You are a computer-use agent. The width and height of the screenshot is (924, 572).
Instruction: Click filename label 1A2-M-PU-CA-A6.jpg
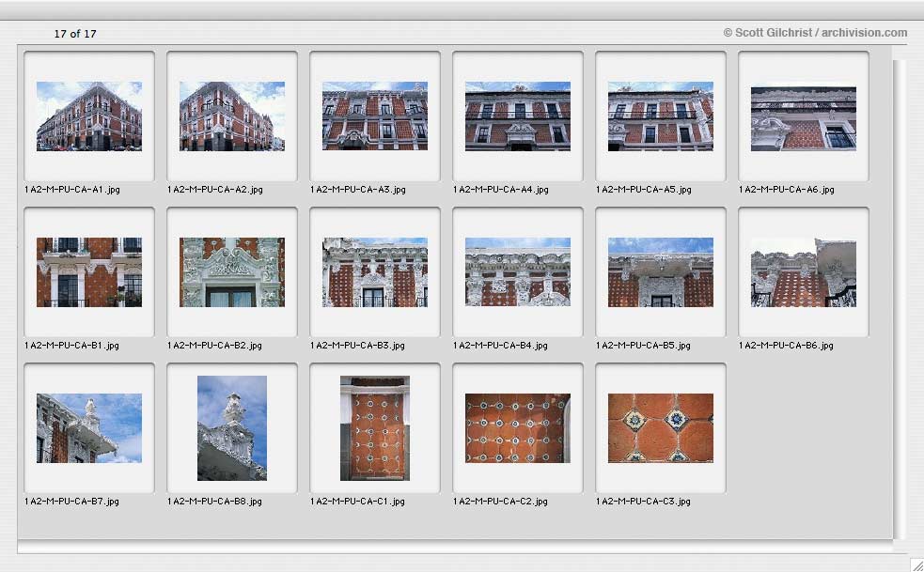click(x=787, y=190)
